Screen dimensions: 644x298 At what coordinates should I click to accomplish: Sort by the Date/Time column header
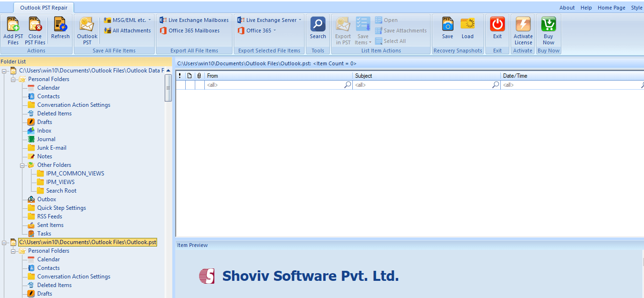point(572,76)
